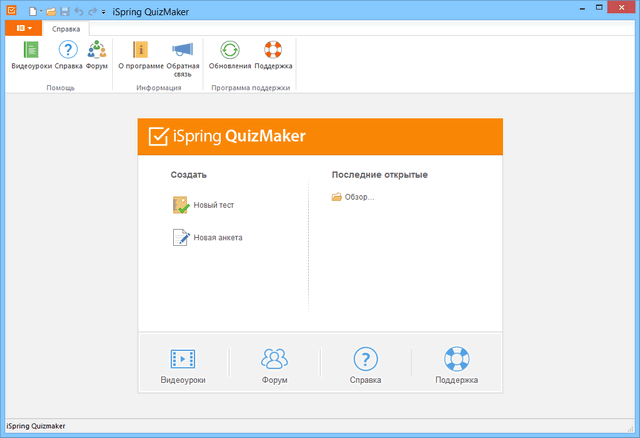
Task: Open Поддержка in the bottom panel
Action: pos(456,366)
